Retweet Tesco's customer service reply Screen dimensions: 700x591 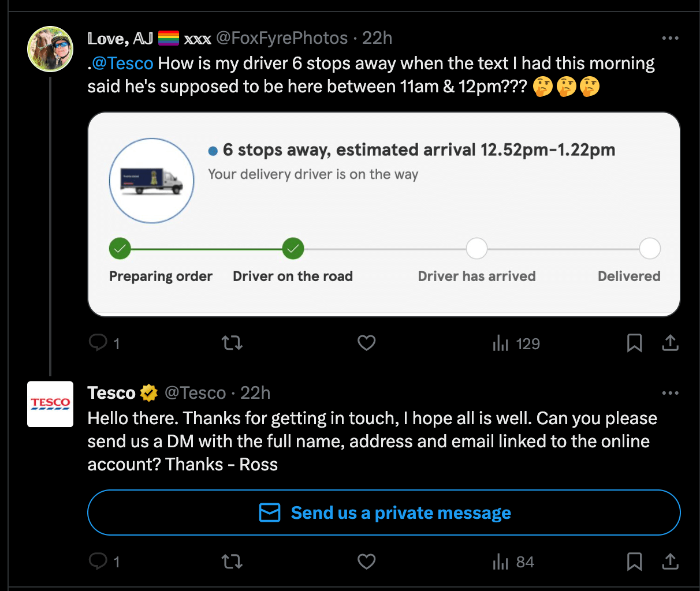coord(232,561)
